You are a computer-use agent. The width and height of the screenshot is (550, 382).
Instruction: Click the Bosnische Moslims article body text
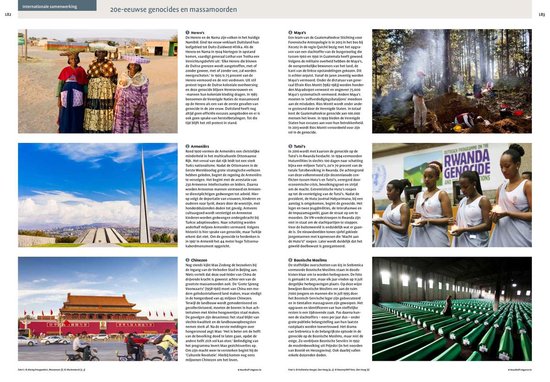pyautogui.click(x=326, y=310)
